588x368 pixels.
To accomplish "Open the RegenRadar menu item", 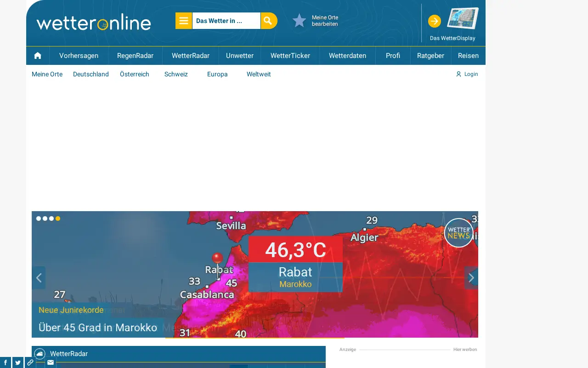I will click(135, 56).
